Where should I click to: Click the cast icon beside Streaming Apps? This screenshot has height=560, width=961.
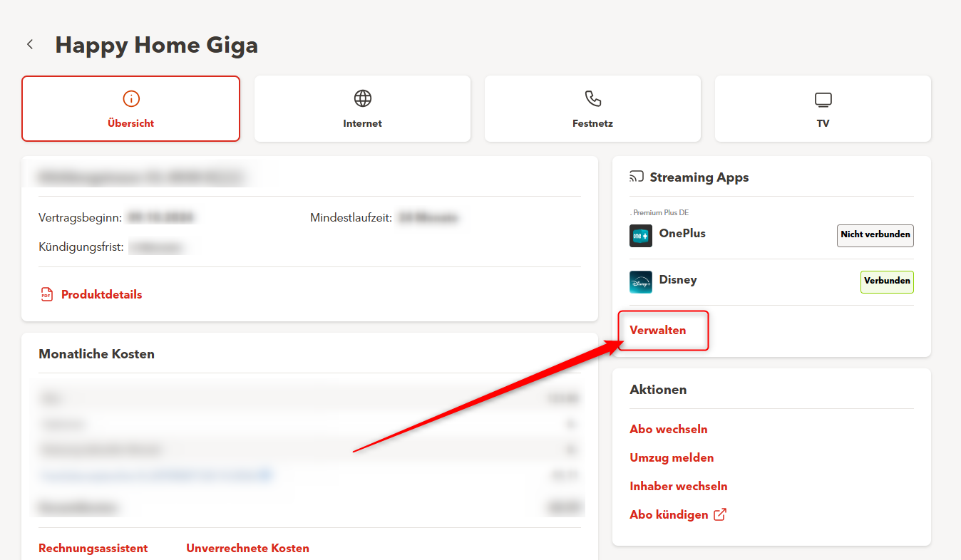637,177
